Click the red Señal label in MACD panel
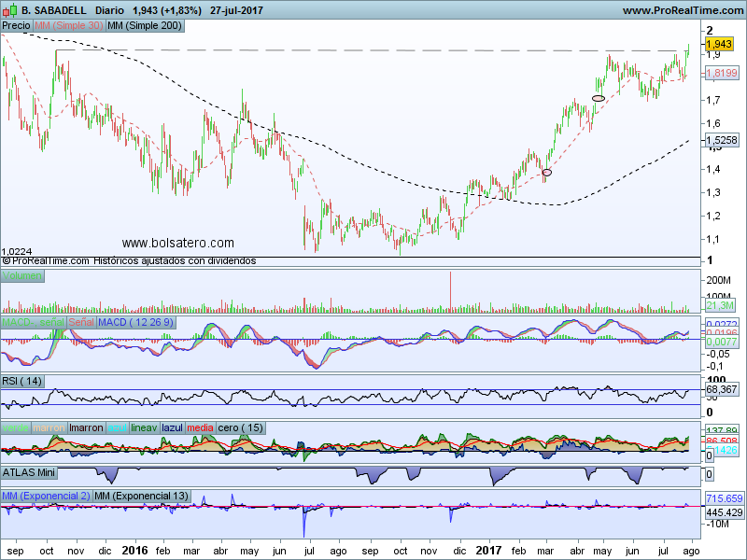Screen dimensions: 747x560 click(x=81, y=322)
